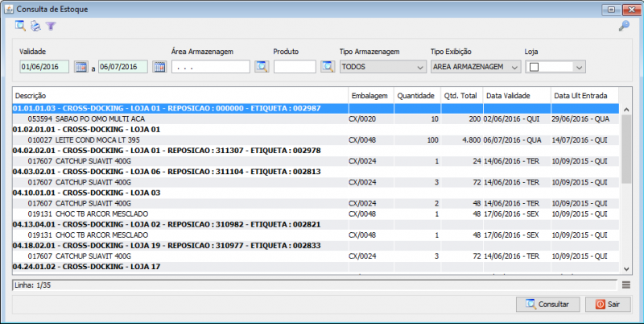This screenshot has width=644, height=324.
Task: Sort by Data Ult Entrada column header
Action: (x=585, y=96)
